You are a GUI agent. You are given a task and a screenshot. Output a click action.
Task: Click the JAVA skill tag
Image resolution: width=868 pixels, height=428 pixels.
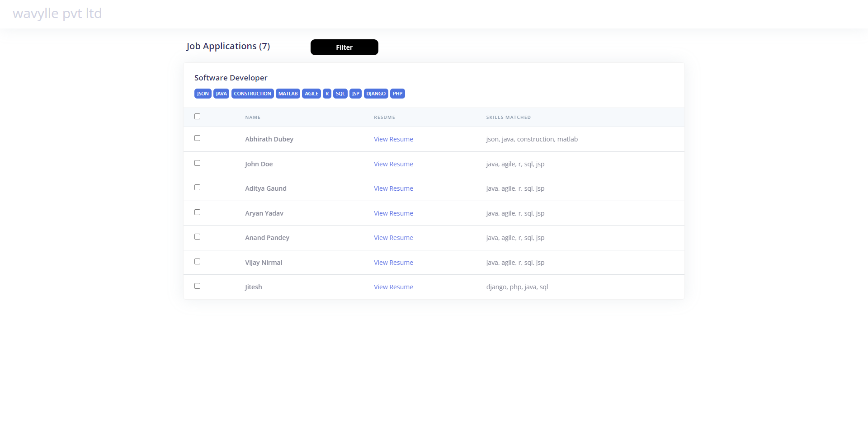[221, 94]
